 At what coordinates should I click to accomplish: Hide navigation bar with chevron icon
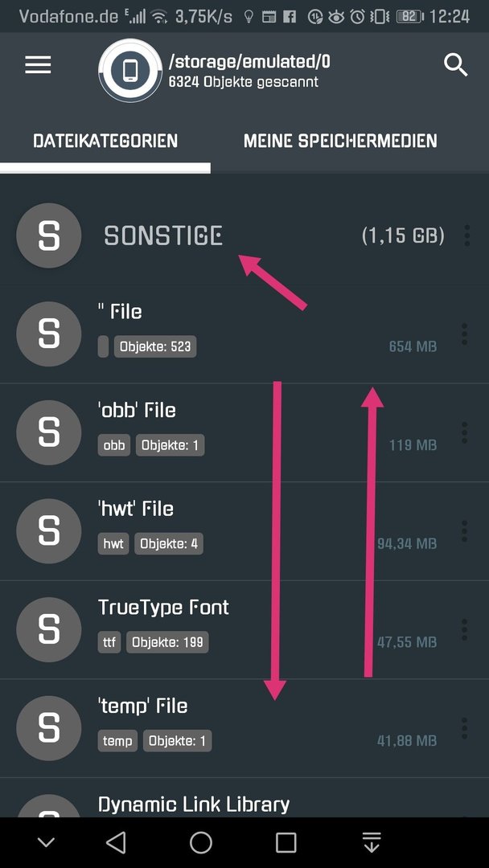(46, 842)
